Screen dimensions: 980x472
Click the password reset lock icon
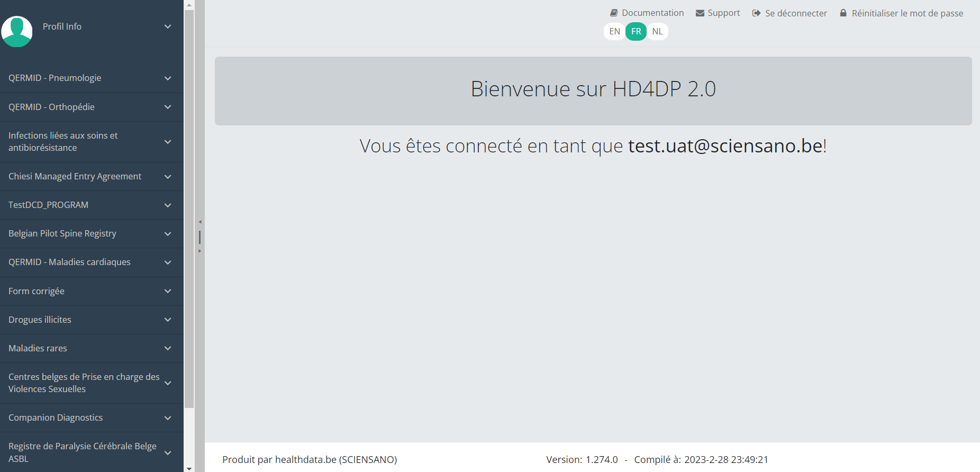[x=843, y=13]
